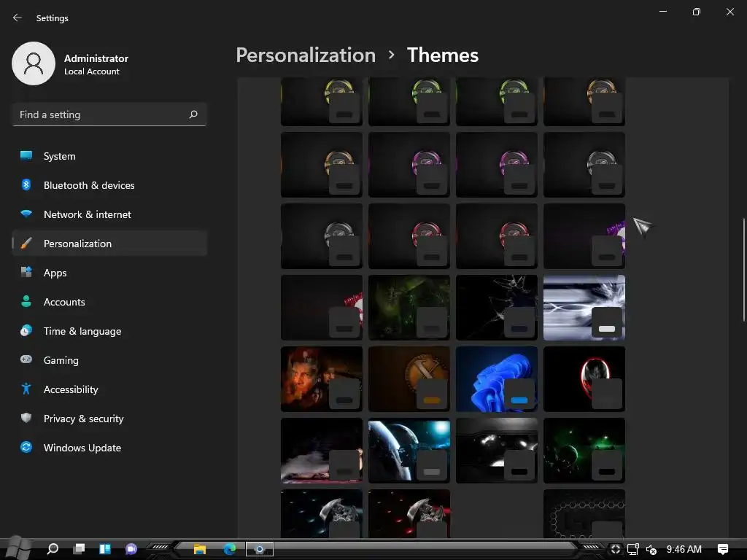Open taskbar Search magnifier
This screenshot has height=560, width=747.
pyautogui.click(x=53, y=549)
